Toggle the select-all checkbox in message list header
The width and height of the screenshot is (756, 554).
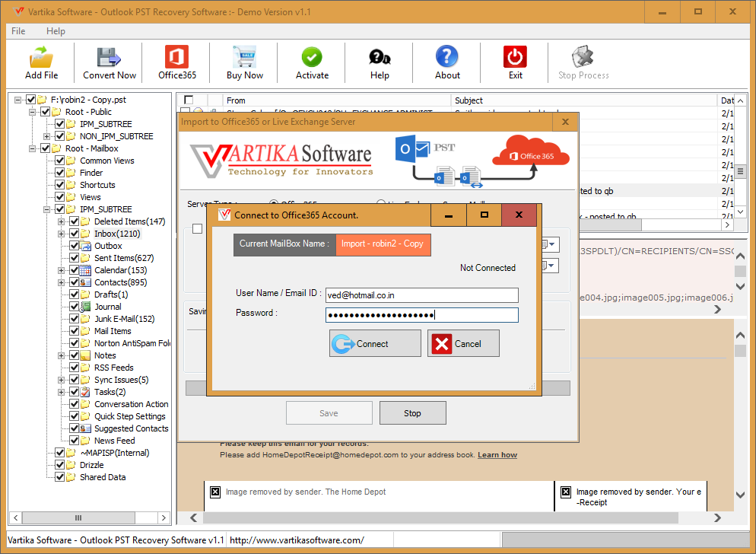click(x=189, y=100)
